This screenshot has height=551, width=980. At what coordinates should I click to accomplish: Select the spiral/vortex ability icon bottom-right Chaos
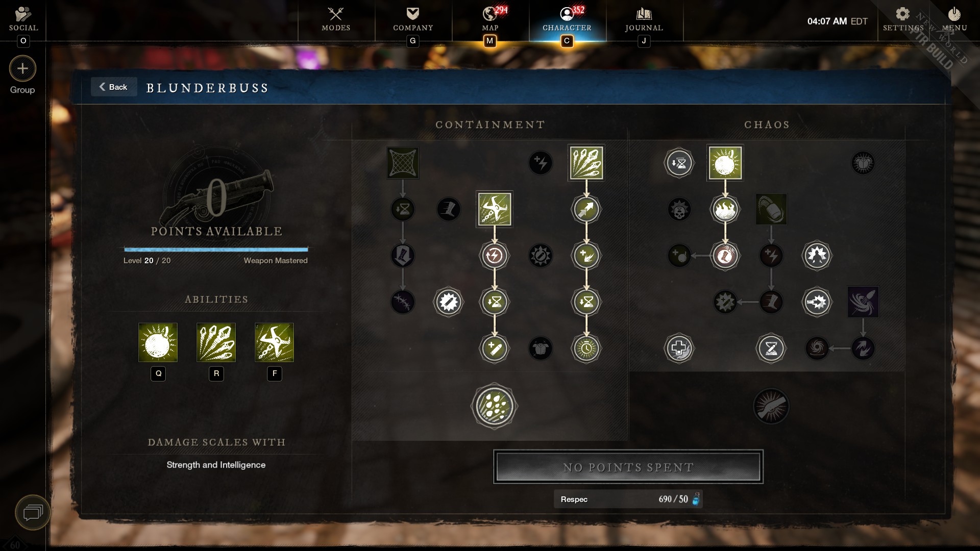(817, 348)
